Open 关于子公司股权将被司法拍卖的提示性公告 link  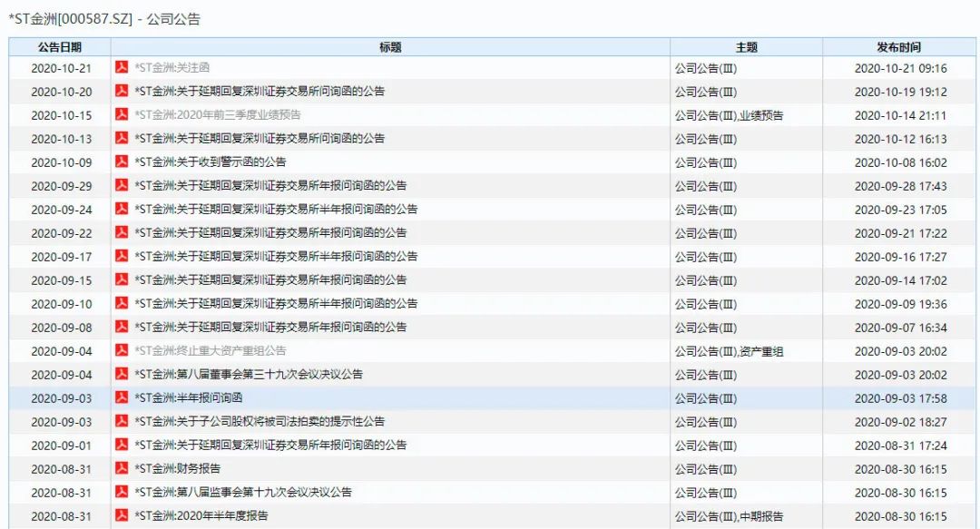pyautogui.click(x=260, y=421)
